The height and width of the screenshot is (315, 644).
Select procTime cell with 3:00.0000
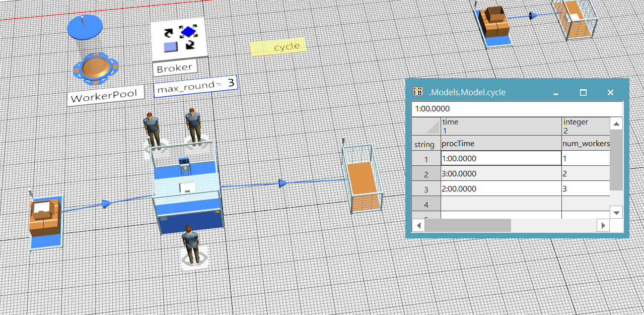coord(500,174)
